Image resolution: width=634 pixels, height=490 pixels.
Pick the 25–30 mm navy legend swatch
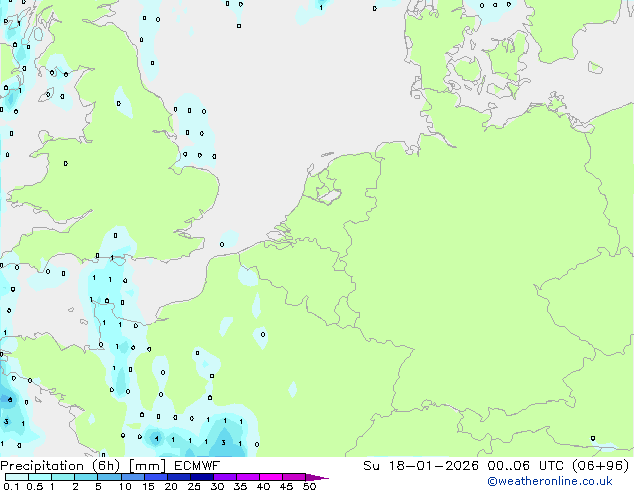point(201,477)
